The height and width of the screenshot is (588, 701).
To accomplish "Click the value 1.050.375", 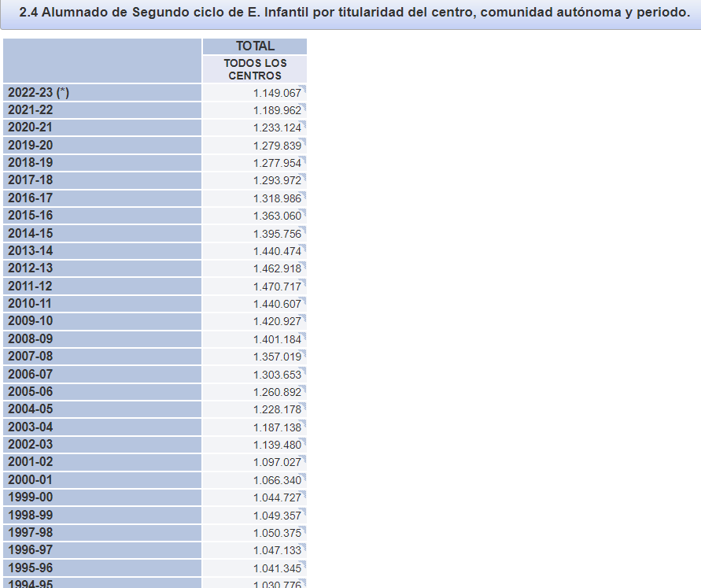I will coord(278,533).
